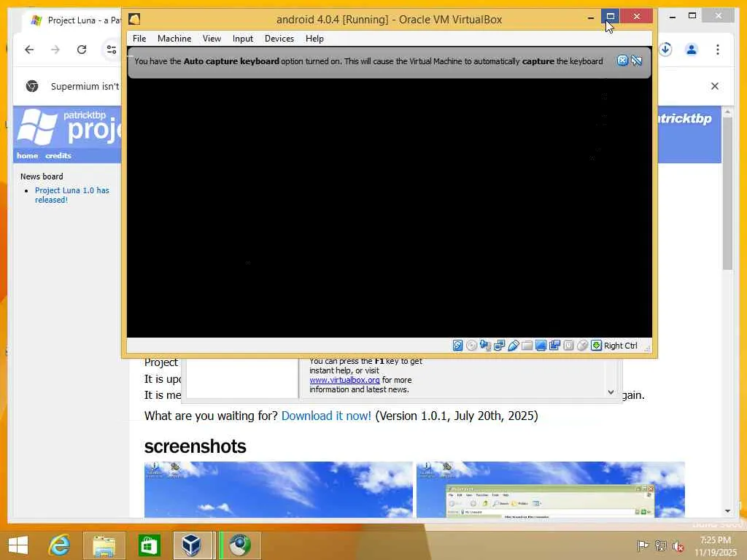The width and height of the screenshot is (747, 560).
Task: Click the Project Luna Windows flag logo
Action: click(x=36, y=127)
